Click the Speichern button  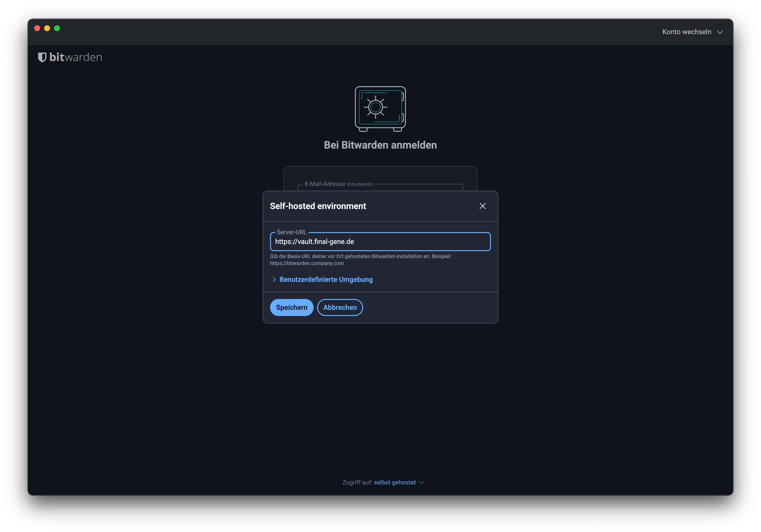[x=291, y=307]
